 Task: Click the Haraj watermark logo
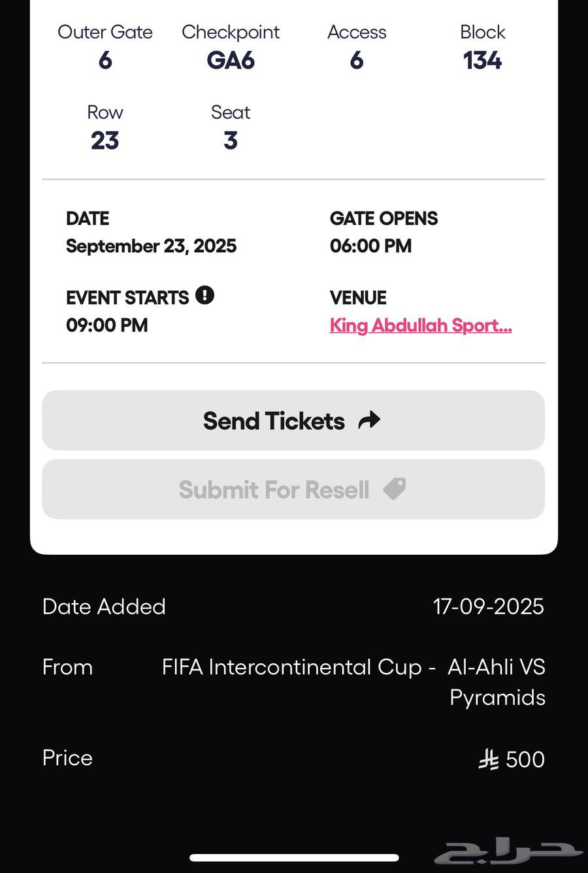pos(508,851)
